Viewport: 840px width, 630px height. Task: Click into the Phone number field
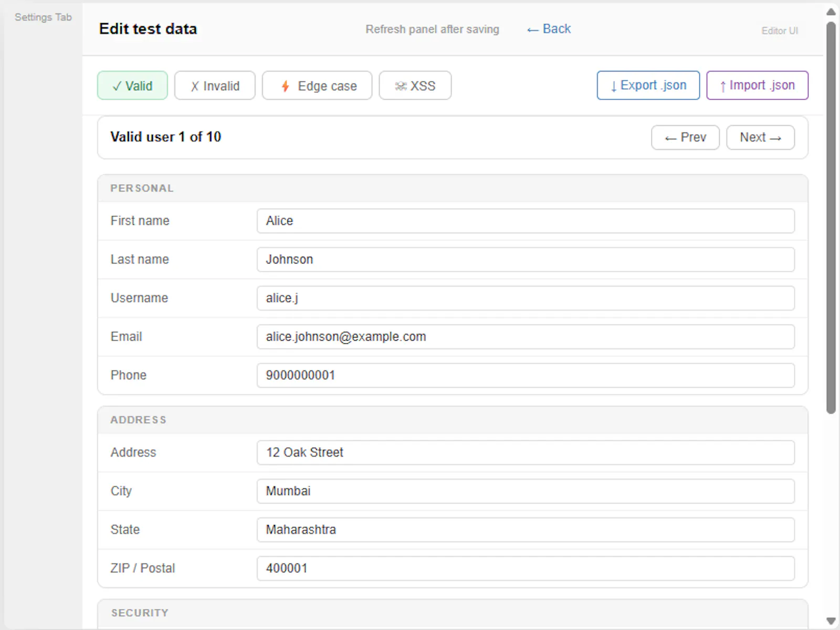coord(526,375)
